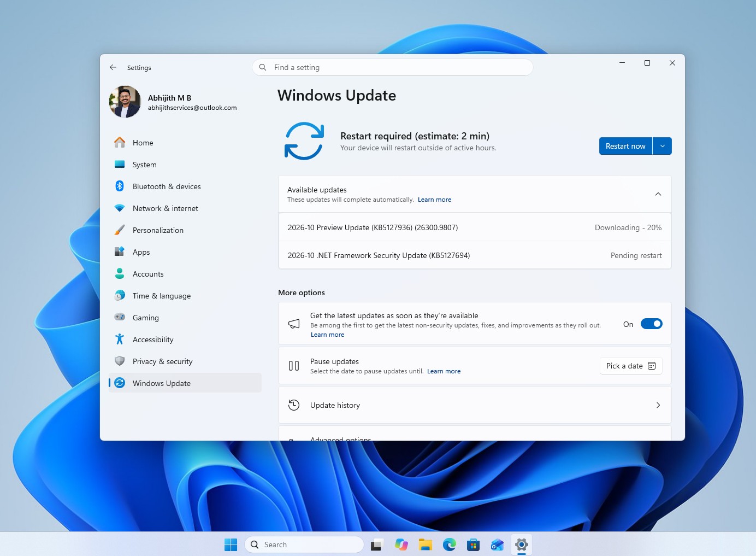Viewport: 756px width, 556px height.
Task: Open Bluetooth & devices settings
Action: 185,186
